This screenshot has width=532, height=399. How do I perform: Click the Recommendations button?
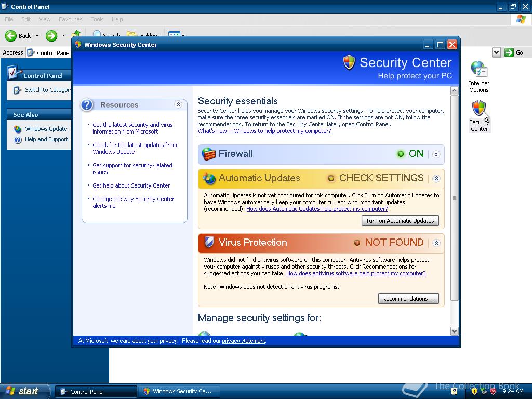[408, 299]
